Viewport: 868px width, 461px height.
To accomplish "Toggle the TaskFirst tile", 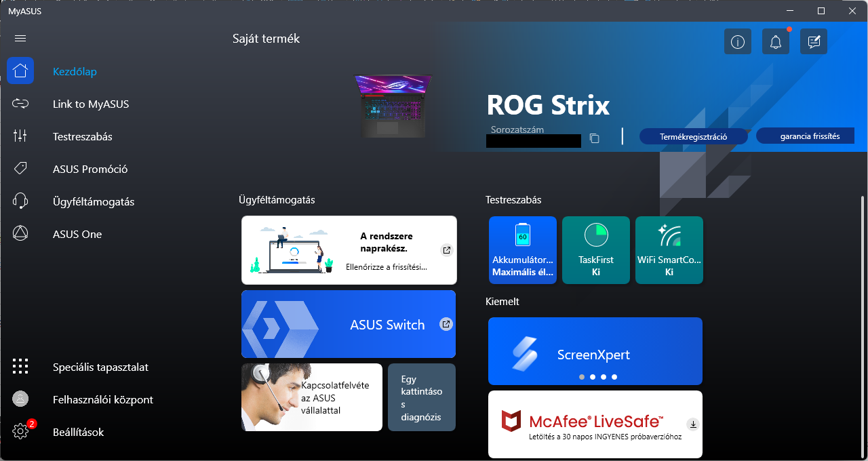I will tap(596, 250).
